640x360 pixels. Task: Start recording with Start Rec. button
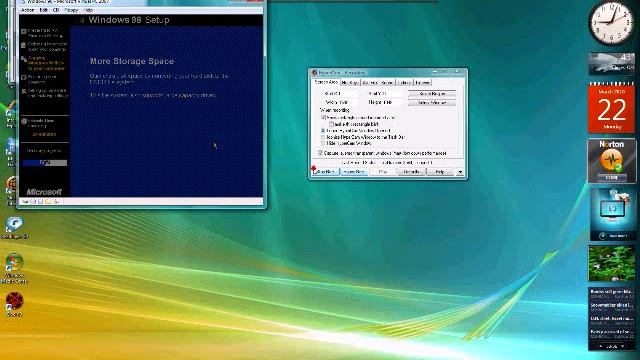(x=326, y=172)
